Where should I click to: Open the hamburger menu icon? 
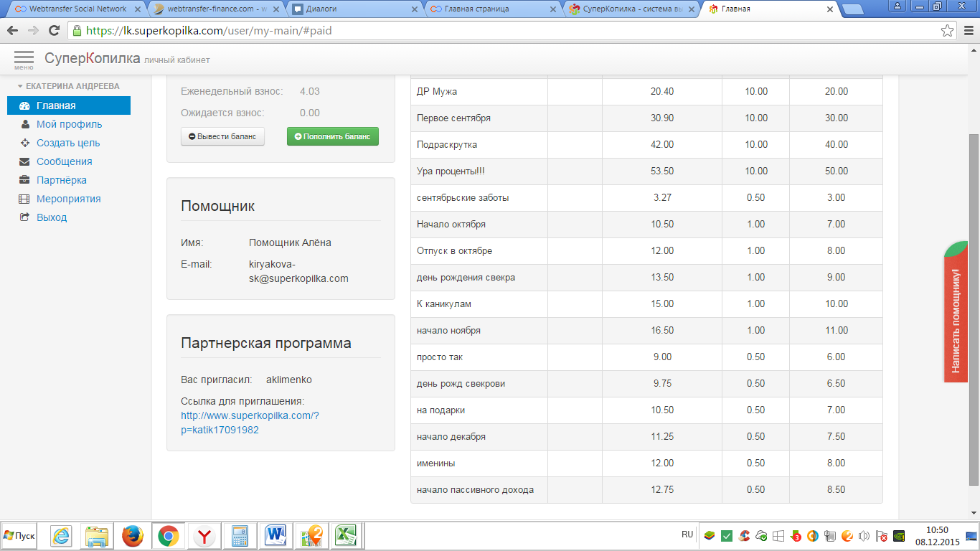pyautogui.click(x=24, y=59)
